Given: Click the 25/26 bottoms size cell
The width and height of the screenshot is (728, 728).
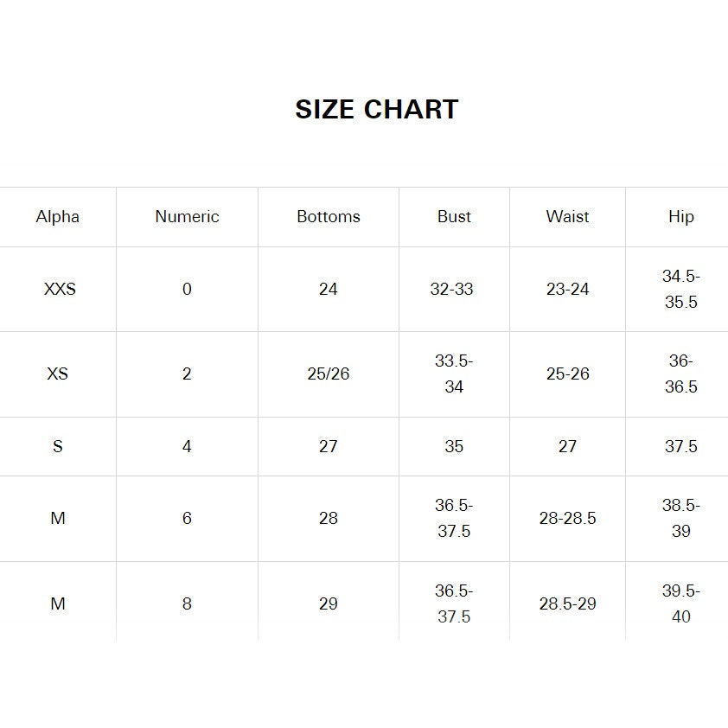Looking at the screenshot, I should (329, 374).
